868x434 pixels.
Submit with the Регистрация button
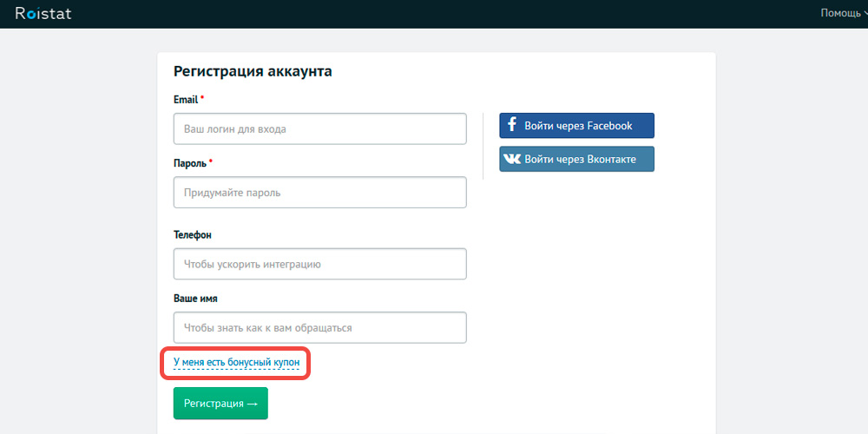pyautogui.click(x=220, y=403)
